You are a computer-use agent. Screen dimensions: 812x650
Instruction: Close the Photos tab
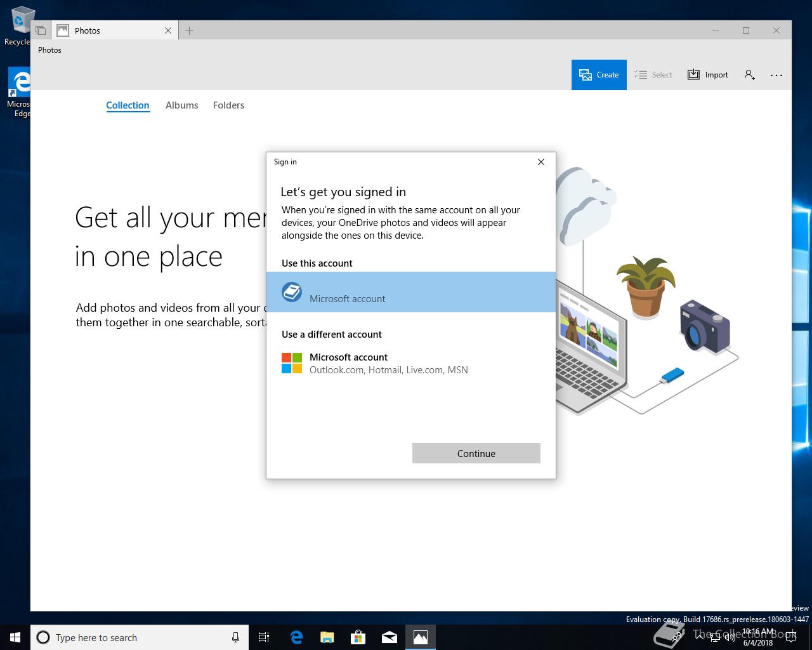pos(168,30)
